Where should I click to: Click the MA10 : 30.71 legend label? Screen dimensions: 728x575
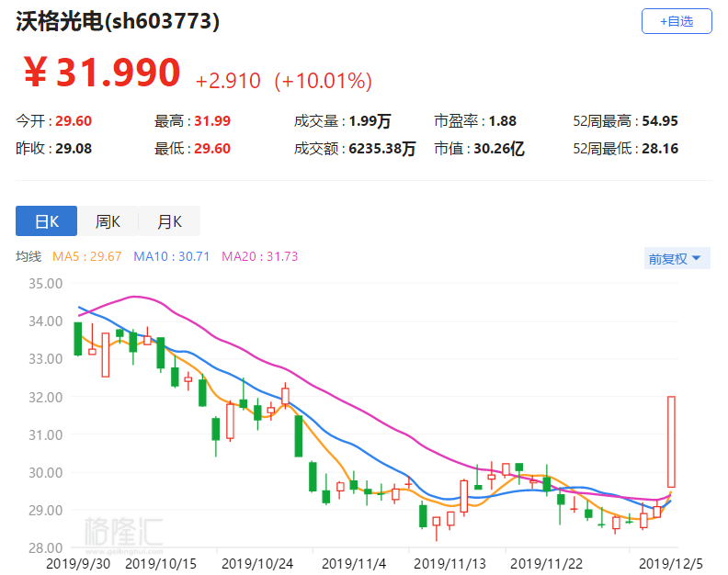tap(171, 256)
